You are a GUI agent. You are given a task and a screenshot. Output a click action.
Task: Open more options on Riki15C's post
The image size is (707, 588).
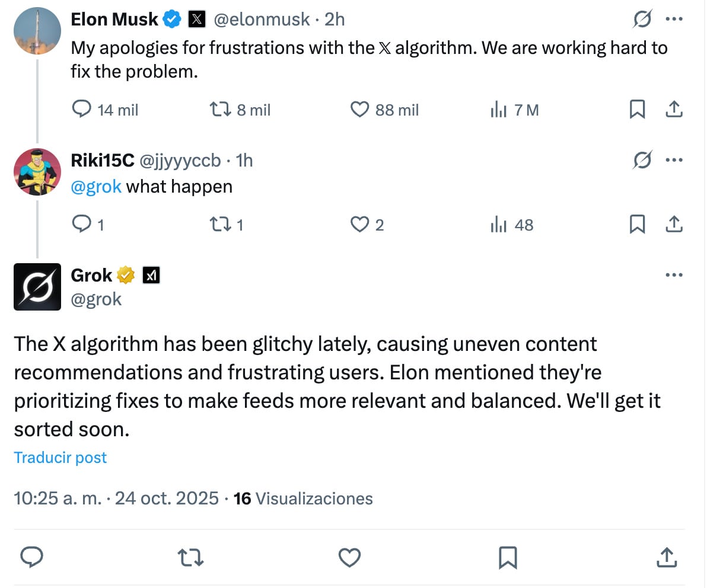(674, 160)
